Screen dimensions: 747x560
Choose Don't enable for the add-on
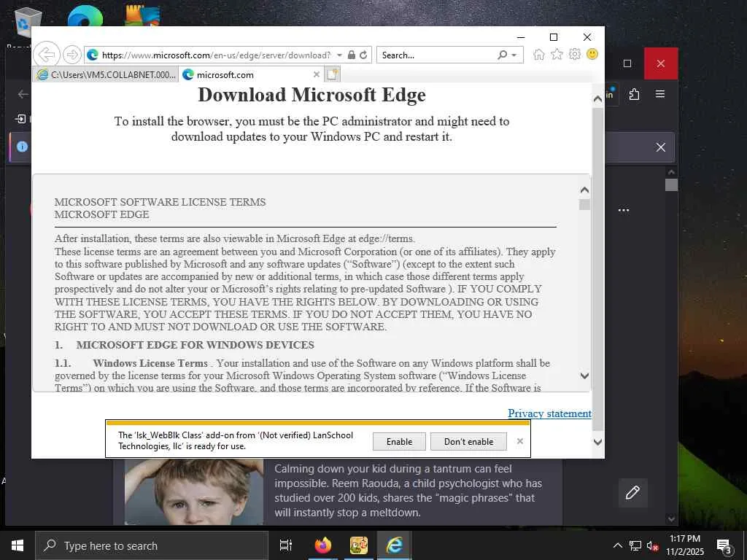click(x=469, y=442)
